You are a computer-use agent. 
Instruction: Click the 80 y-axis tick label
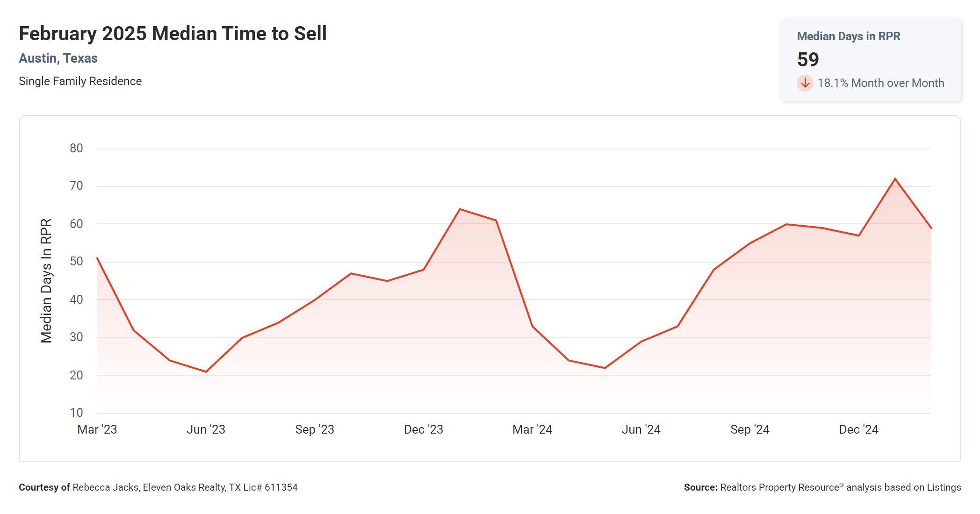76,149
